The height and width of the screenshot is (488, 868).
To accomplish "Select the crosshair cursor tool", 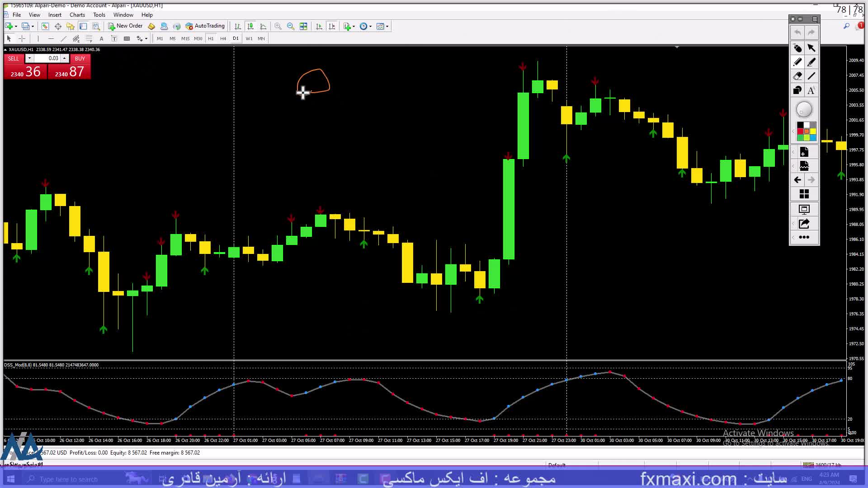I will 22,39.
